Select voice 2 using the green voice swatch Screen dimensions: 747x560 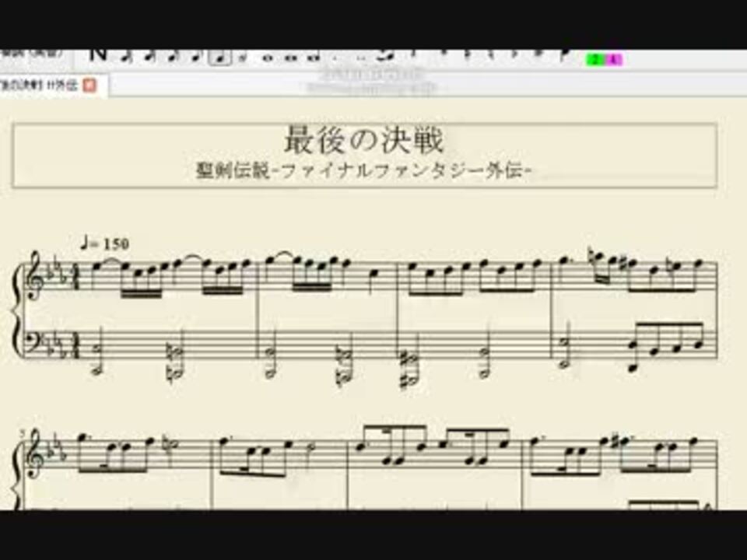click(594, 57)
